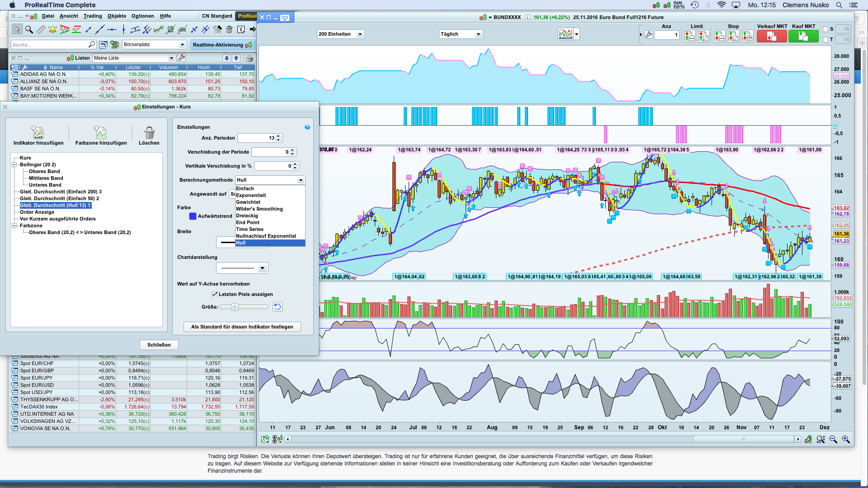Click the alarm bell icon
Viewport: 868px width, 488px height.
click(53, 30)
